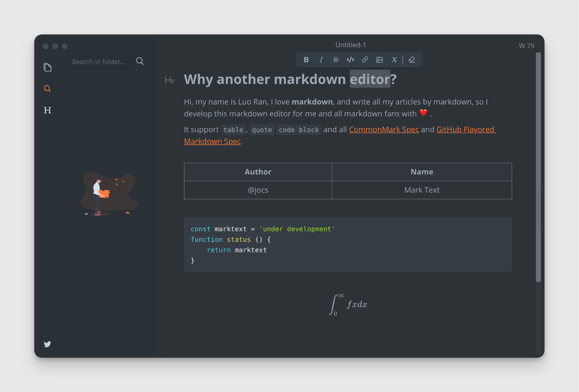This screenshot has height=392, width=579.
Task: Click the @jocs table cell
Action: point(258,190)
